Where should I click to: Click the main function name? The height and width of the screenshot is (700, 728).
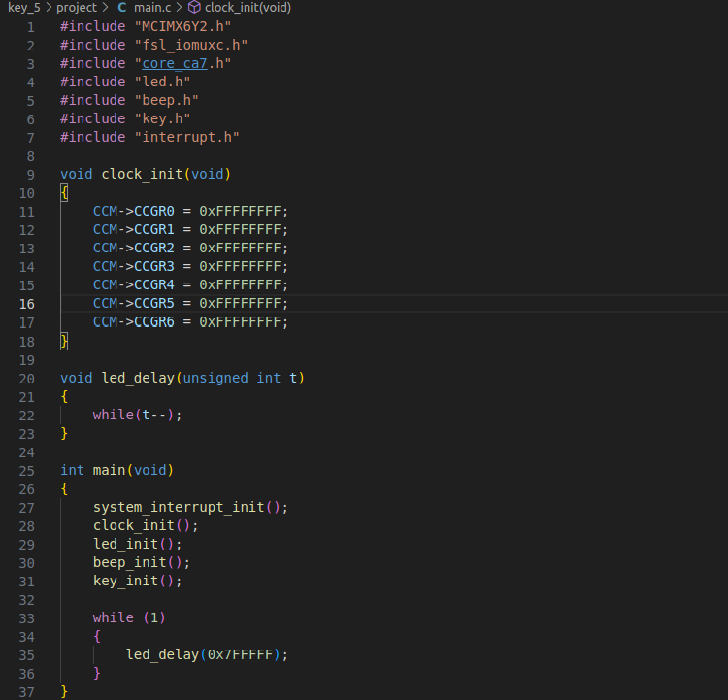109,470
